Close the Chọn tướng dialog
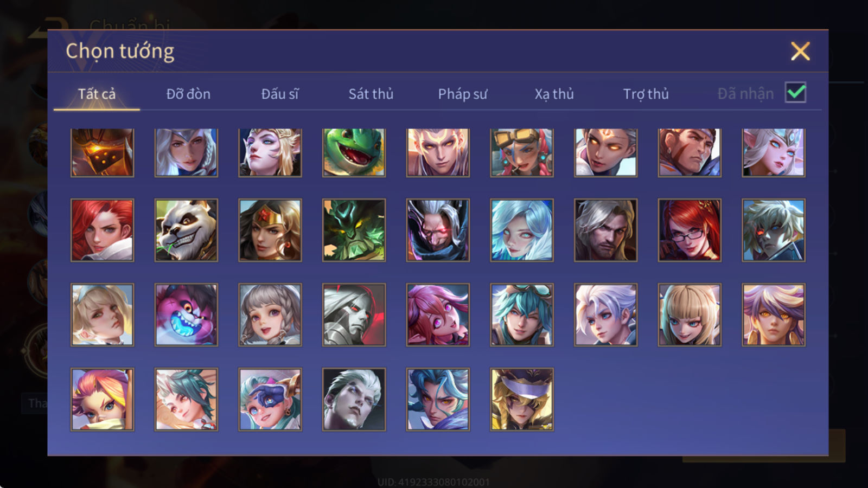The height and width of the screenshot is (488, 868). (x=800, y=52)
